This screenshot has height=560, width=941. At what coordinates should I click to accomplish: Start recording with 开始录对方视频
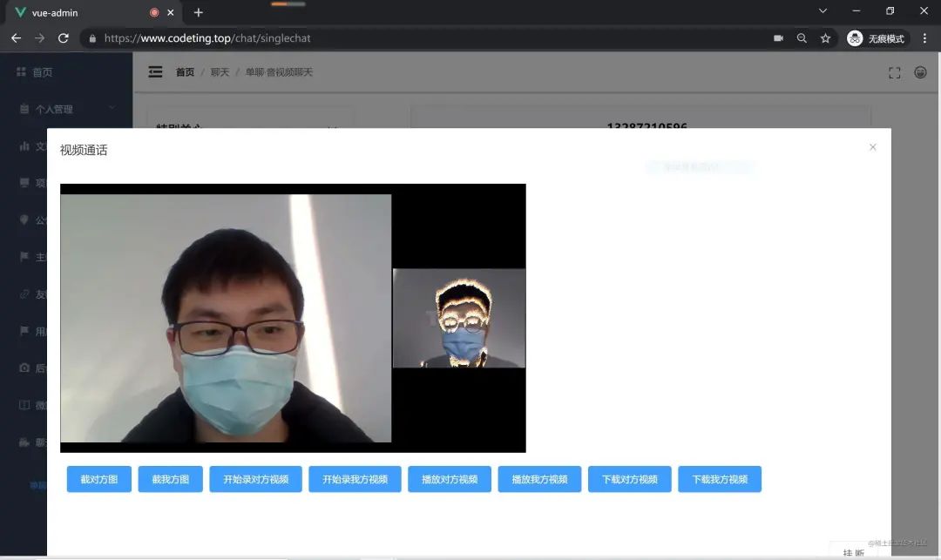(255, 479)
